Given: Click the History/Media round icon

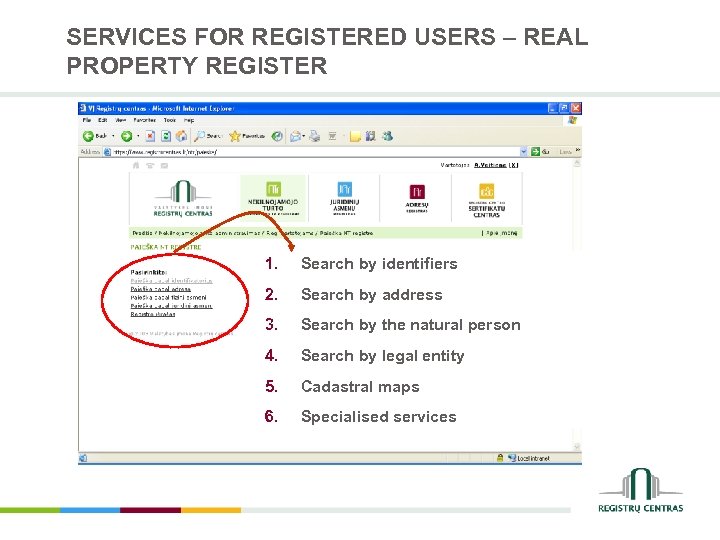Looking at the screenshot, I should tap(277, 136).
